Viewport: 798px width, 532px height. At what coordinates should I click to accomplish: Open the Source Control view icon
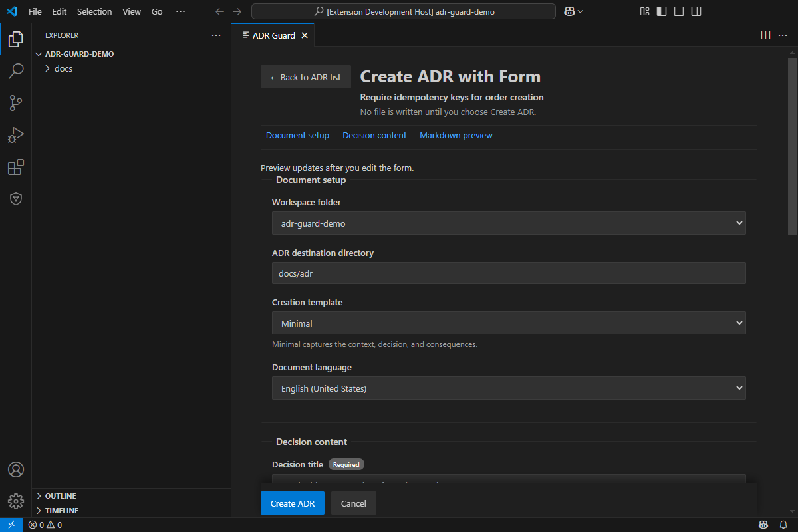16,103
